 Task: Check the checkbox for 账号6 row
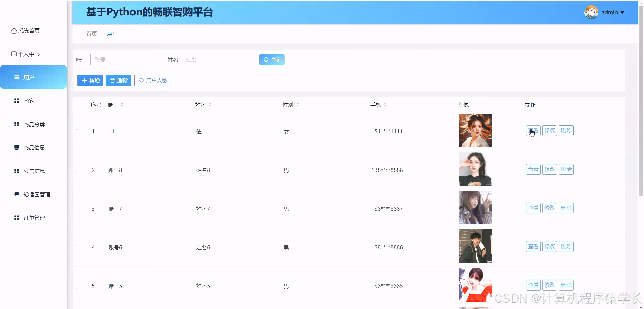tap(77, 248)
